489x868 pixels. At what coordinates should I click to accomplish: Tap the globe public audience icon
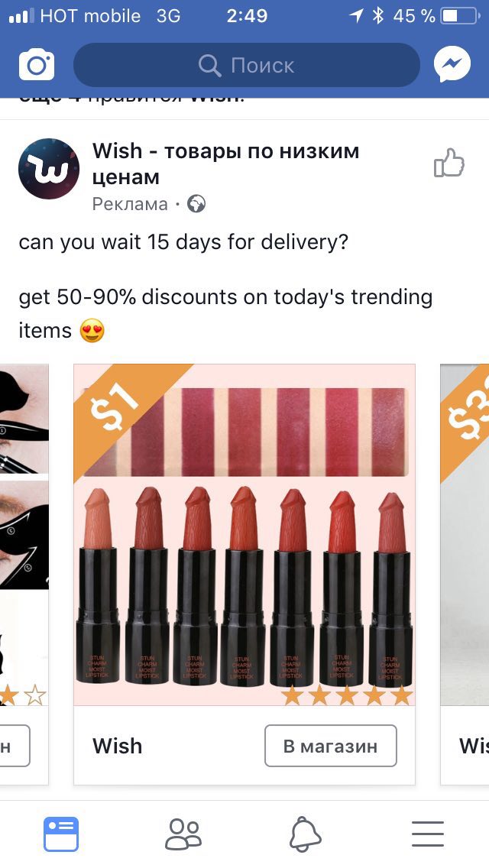[x=196, y=204]
